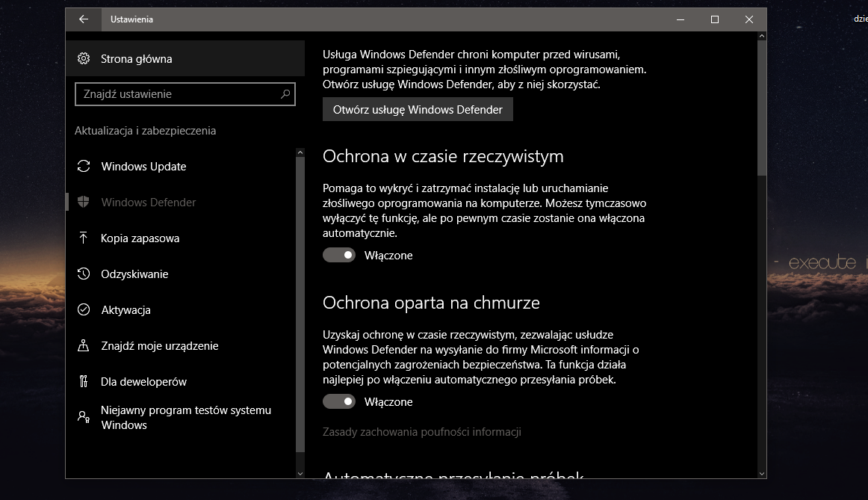Disable Ochrona w czasie rzeczywistym toggle

[x=339, y=255]
